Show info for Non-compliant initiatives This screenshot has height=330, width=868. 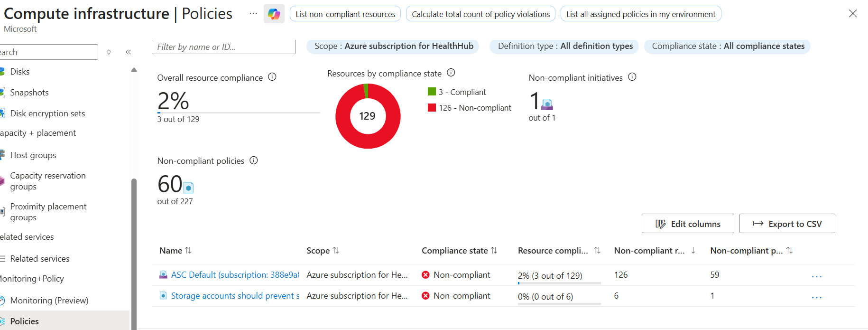632,77
